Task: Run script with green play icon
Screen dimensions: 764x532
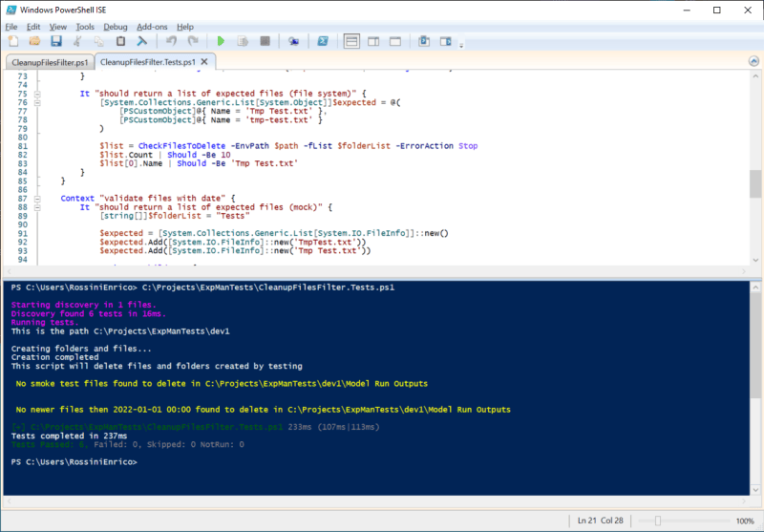Action: 221,41
